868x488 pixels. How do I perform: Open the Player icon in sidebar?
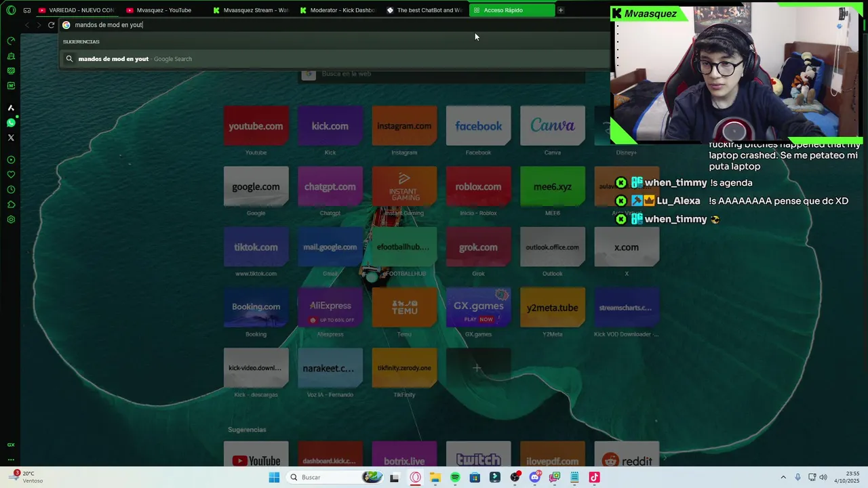pos(11,160)
